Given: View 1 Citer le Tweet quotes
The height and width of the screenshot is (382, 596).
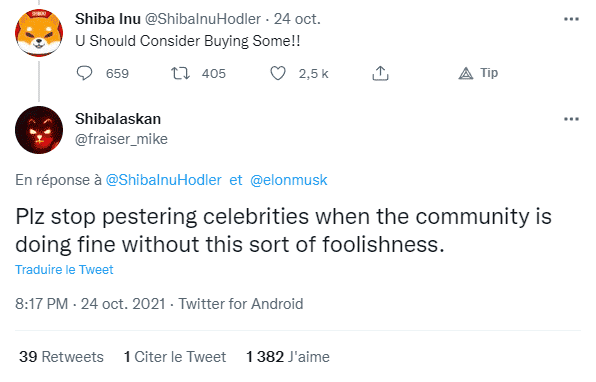Looking at the screenshot, I should [175, 357].
